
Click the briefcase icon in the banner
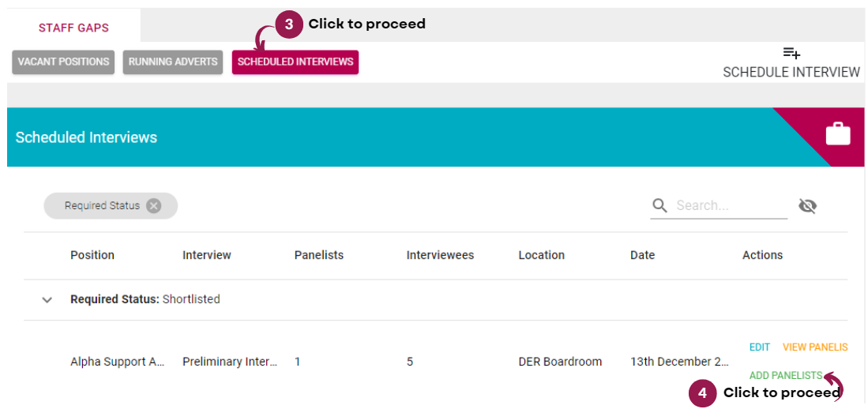click(x=837, y=134)
